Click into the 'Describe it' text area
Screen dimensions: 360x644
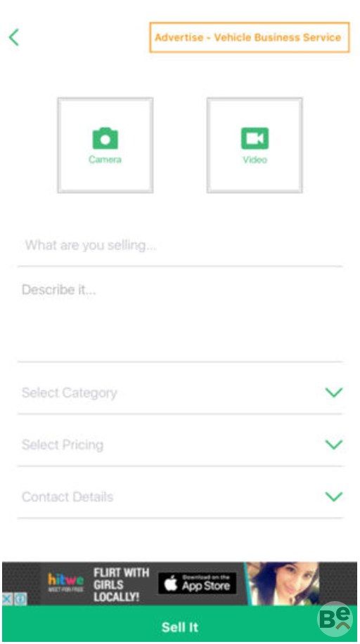(x=180, y=315)
